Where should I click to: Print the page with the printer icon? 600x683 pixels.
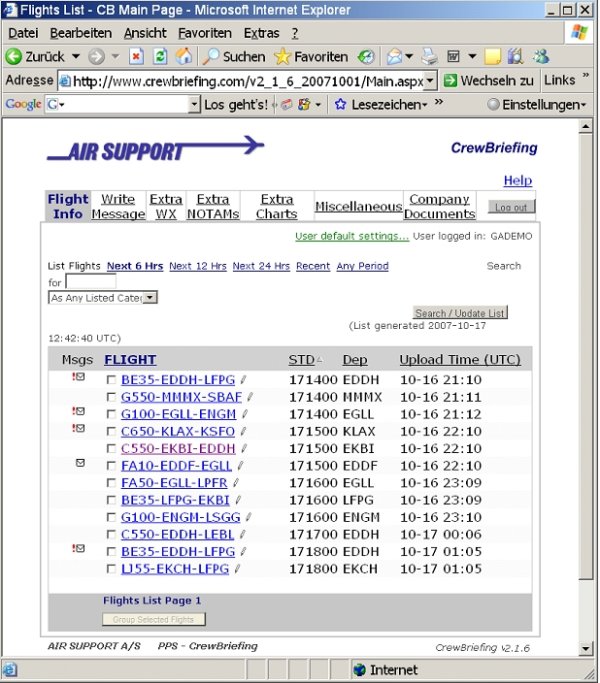pos(429,57)
